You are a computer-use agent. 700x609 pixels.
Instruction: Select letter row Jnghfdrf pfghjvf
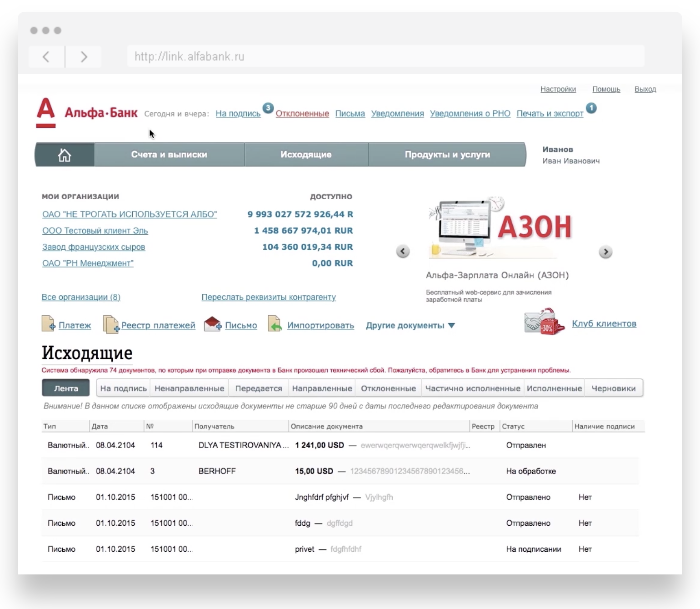(340, 497)
